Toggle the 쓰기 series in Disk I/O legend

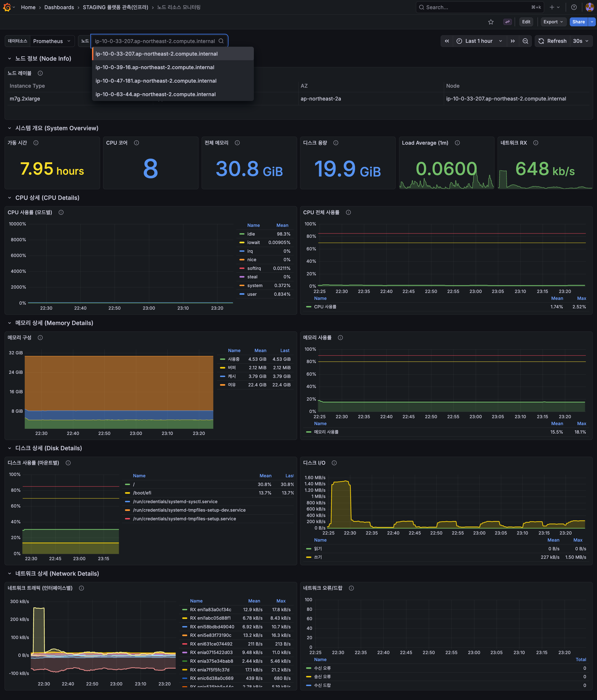pyautogui.click(x=318, y=557)
